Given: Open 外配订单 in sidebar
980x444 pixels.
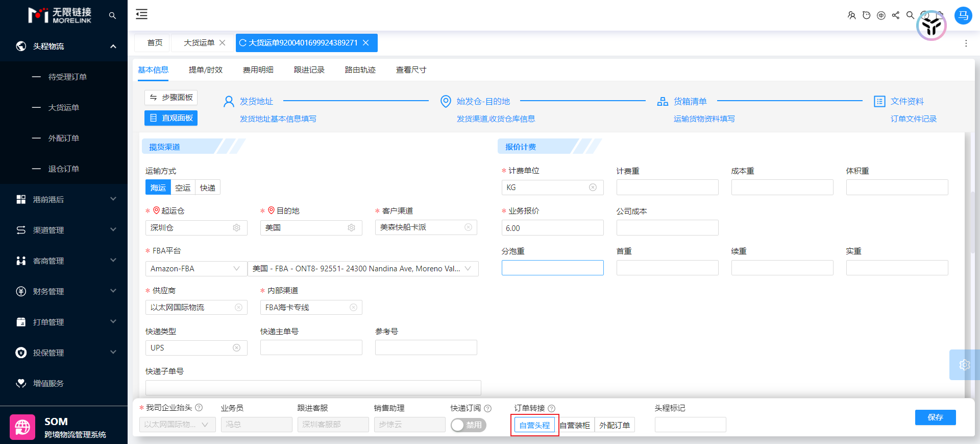Looking at the screenshot, I should coord(64,138).
